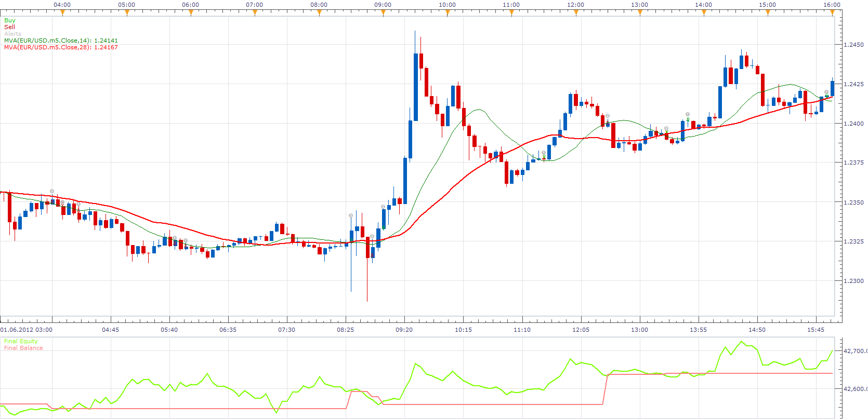Click the 12:05 time axis label

click(x=581, y=330)
